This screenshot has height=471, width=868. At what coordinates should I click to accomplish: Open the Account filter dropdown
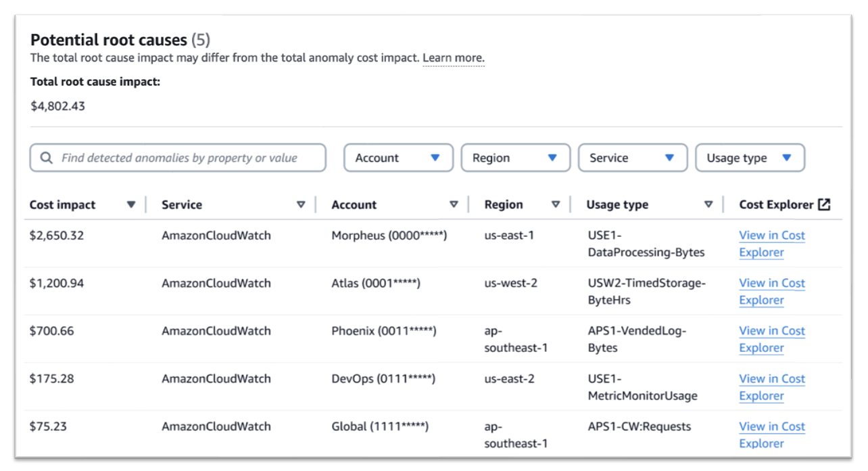pos(397,157)
